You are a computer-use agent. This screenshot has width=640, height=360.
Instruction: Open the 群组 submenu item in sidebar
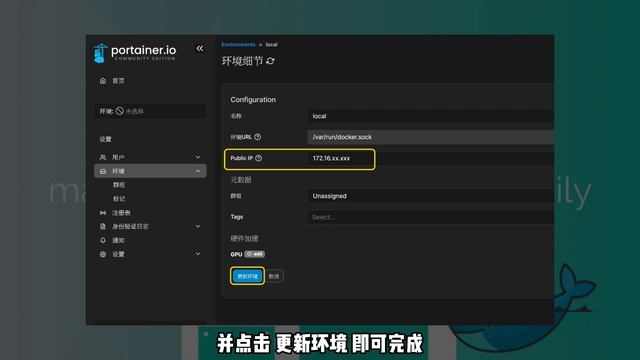pyautogui.click(x=119, y=185)
